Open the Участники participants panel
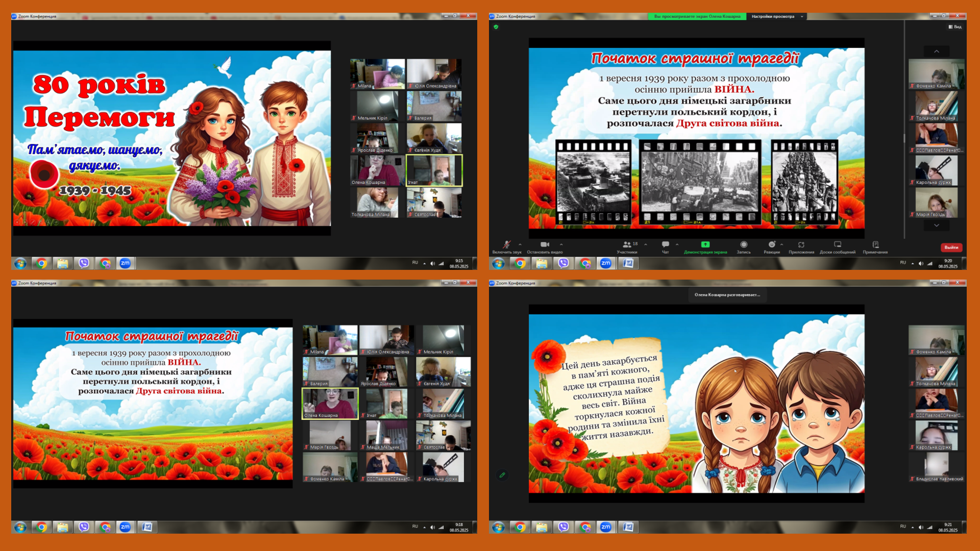Viewport: 980px width, 551px height. 627,247
